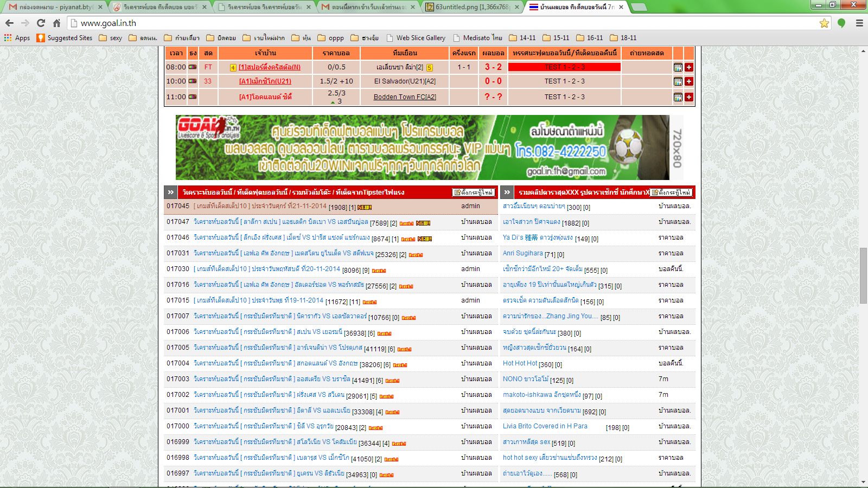Image resolution: width=868 pixels, height=488 pixels.
Task: Create new topic in the XXX clips board
Action: pos(672,192)
